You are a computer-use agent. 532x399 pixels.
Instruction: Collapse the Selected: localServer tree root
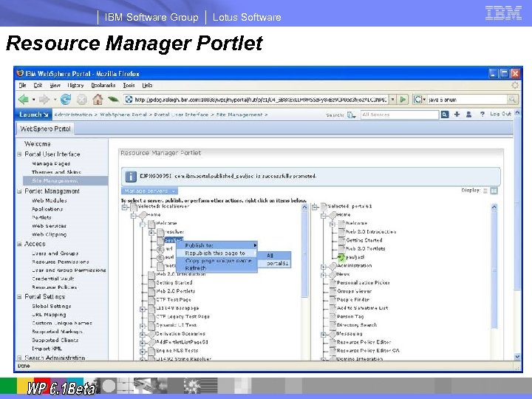tap(125, 208)
